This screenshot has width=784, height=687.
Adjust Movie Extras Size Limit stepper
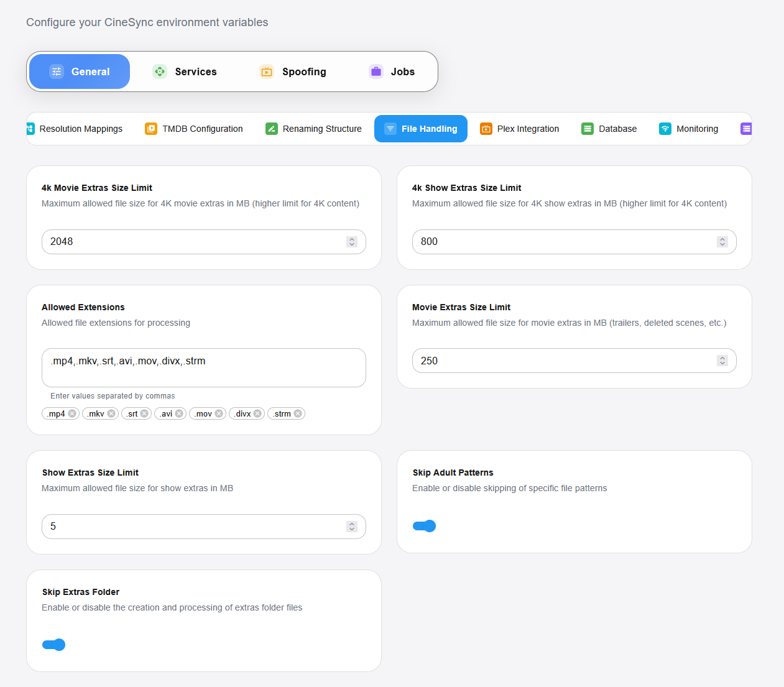tap(722, 361)
